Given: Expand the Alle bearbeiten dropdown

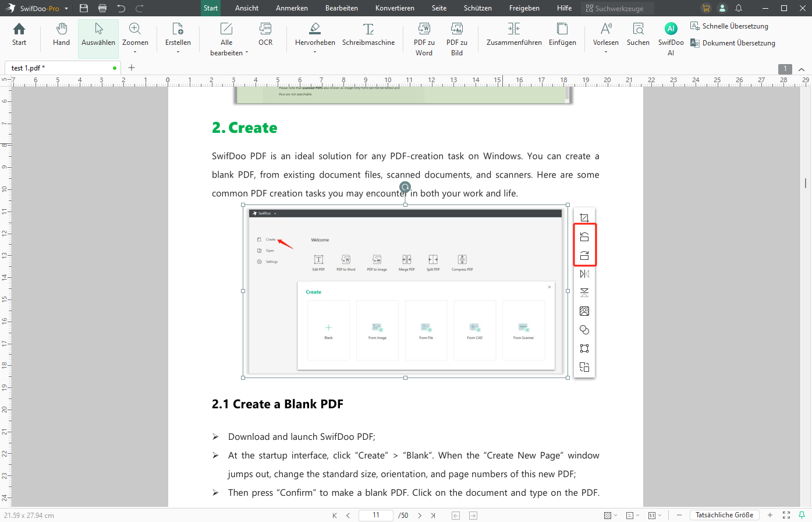Looking at the screenshot, I should [247, 53].
